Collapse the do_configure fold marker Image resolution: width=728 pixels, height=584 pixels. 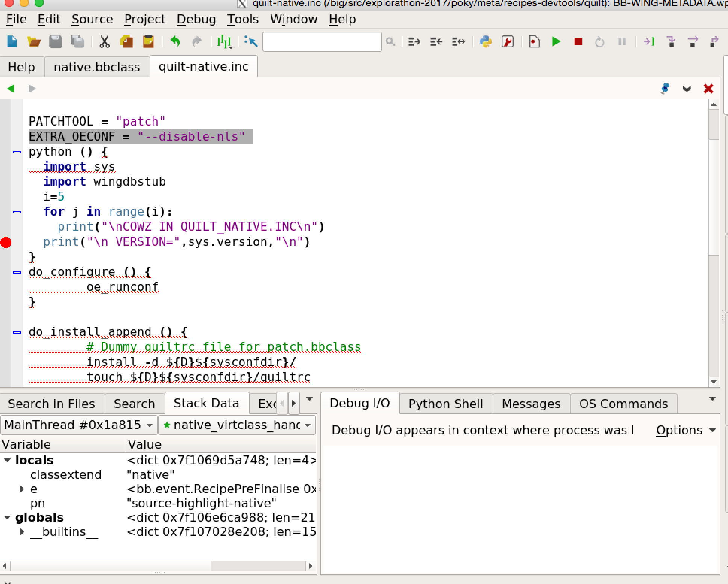coord(17,272)
